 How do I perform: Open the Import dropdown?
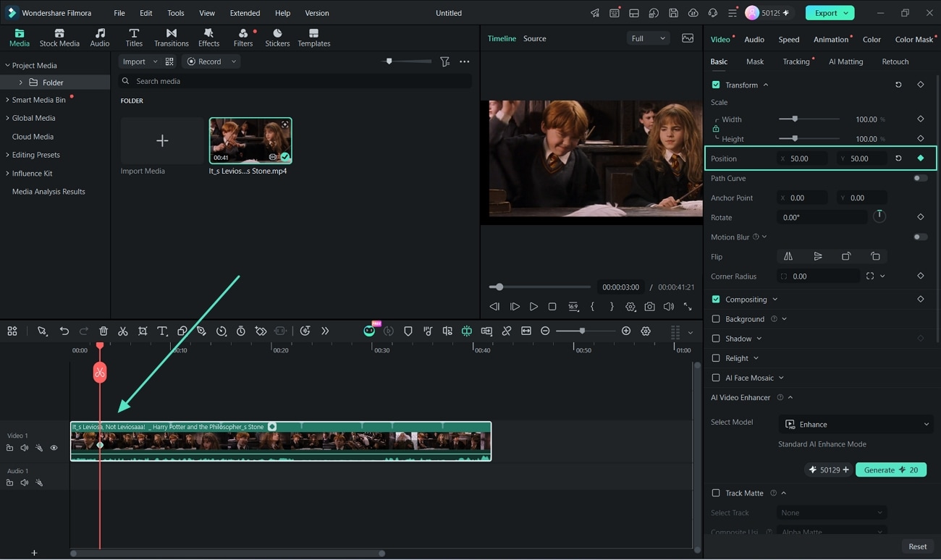coord(140,61)
